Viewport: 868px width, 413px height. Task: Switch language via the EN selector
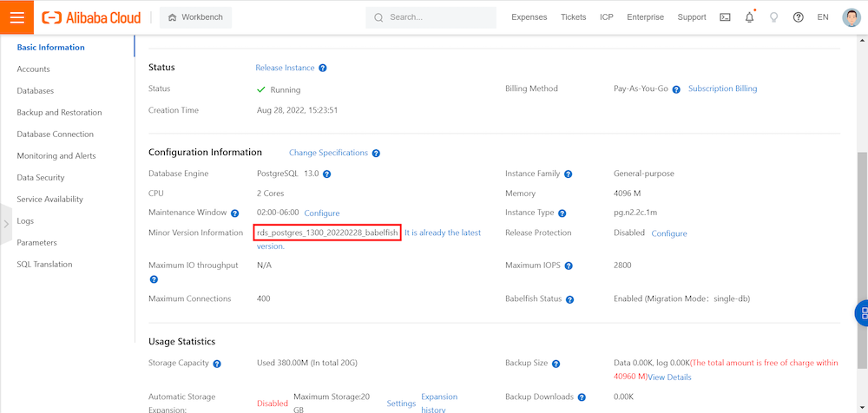click(x=823, y=17)
